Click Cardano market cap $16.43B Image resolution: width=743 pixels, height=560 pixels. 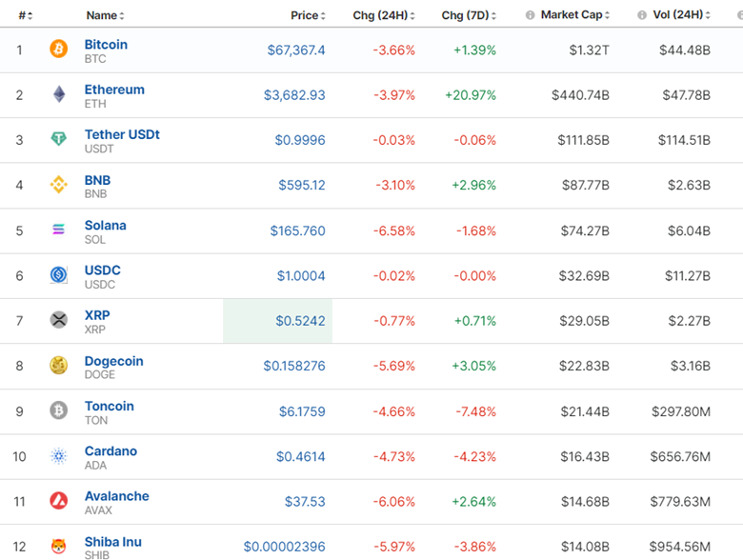(x=585, y=457)
